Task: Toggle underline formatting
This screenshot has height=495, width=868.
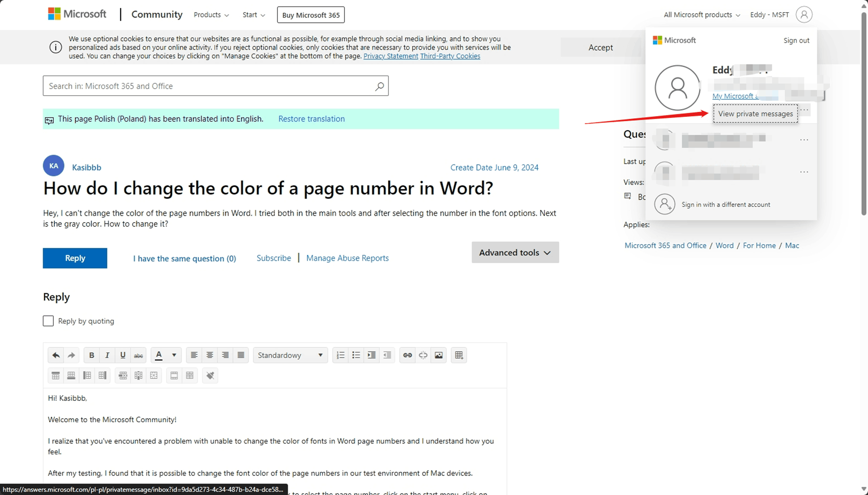Action: pos(122,355)
